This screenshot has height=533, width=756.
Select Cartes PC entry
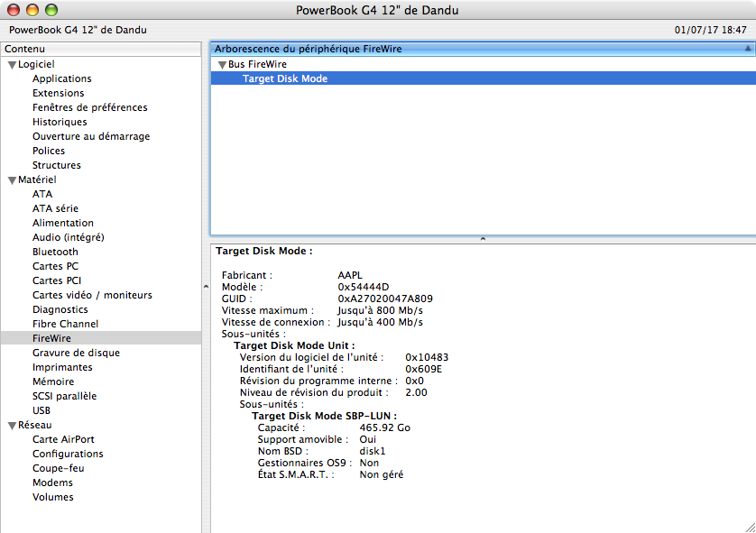pyautogui.click(x=55, y=267)
